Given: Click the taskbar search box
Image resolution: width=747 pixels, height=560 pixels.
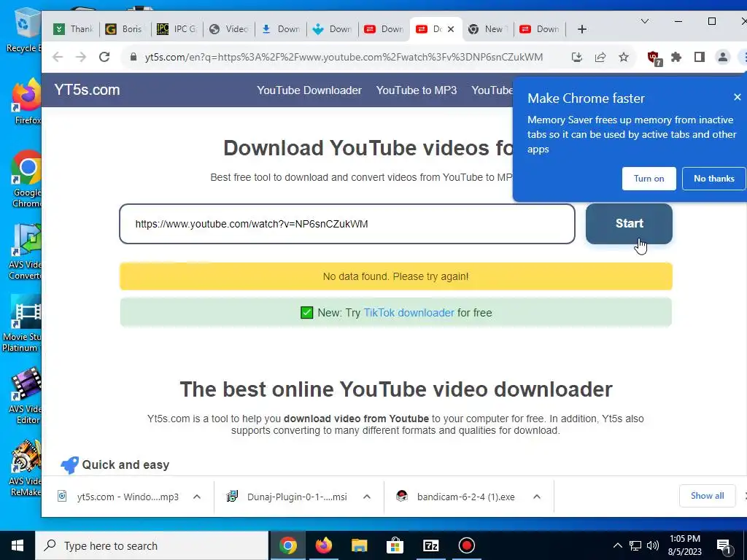Looking at the screenshot, I should (x=152, y=545).
